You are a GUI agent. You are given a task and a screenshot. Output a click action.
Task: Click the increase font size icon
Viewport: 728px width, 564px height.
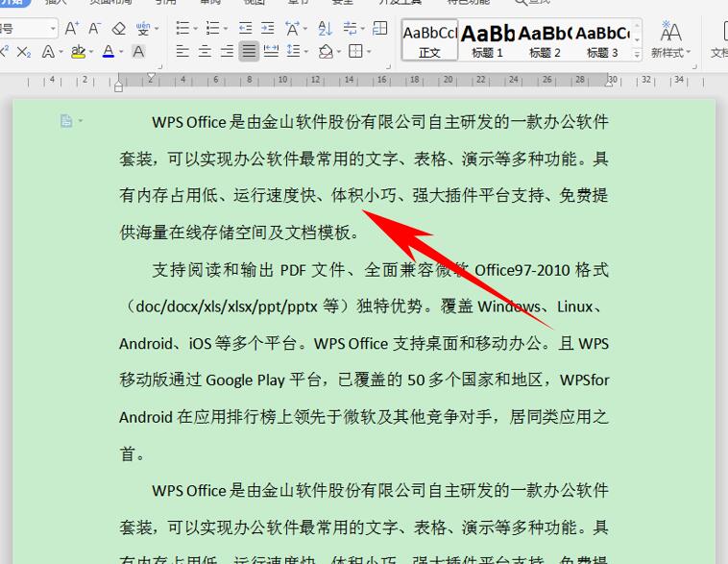point(71,29)
